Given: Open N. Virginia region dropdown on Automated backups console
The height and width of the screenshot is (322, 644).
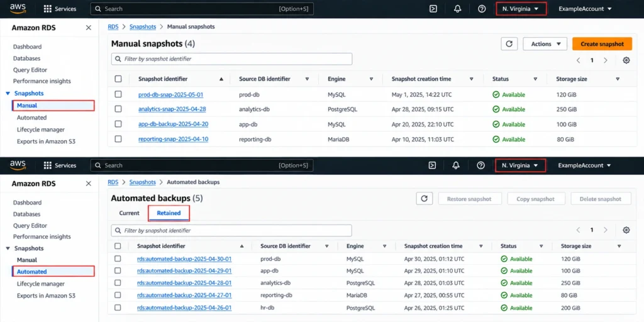Looking at the screenshot, I should coord(520,165).
